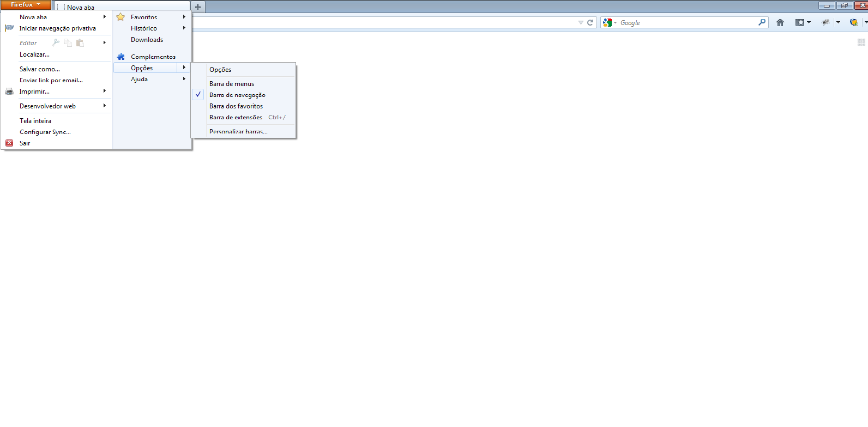Click the Home toolbar icon
The height and width of the screenshot is (427, 868).
780,22
